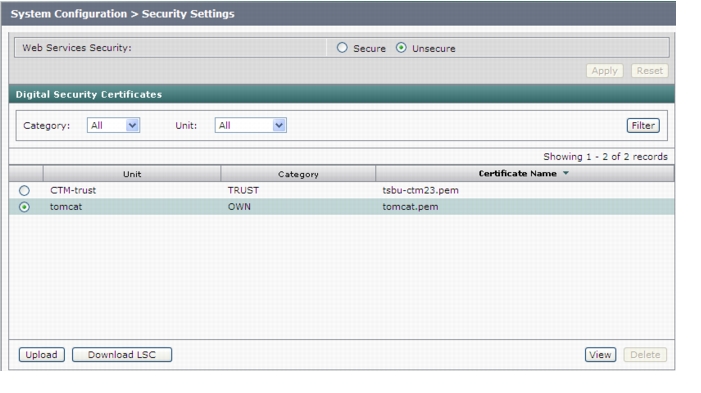The height and width of the screenshot is (393, 701).
Task: Click the tsbu-ctm23.pem certificate entry
Action: coord(420,190)
